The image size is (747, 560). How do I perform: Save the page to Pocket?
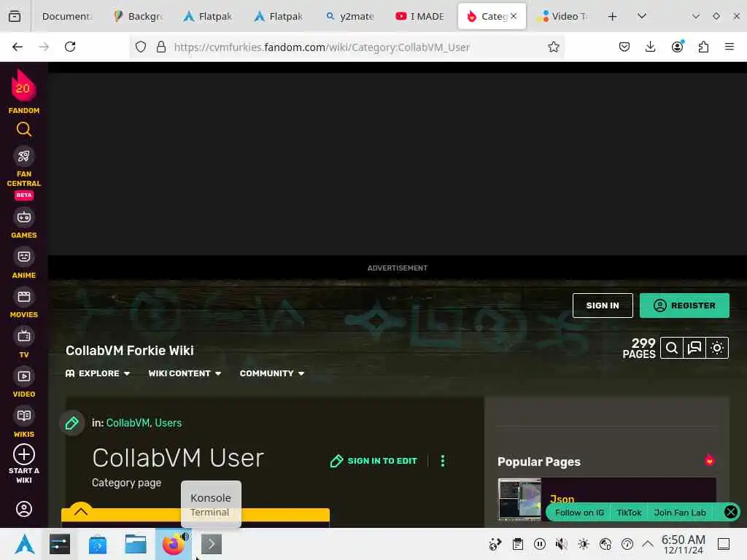tap(624, 47)
